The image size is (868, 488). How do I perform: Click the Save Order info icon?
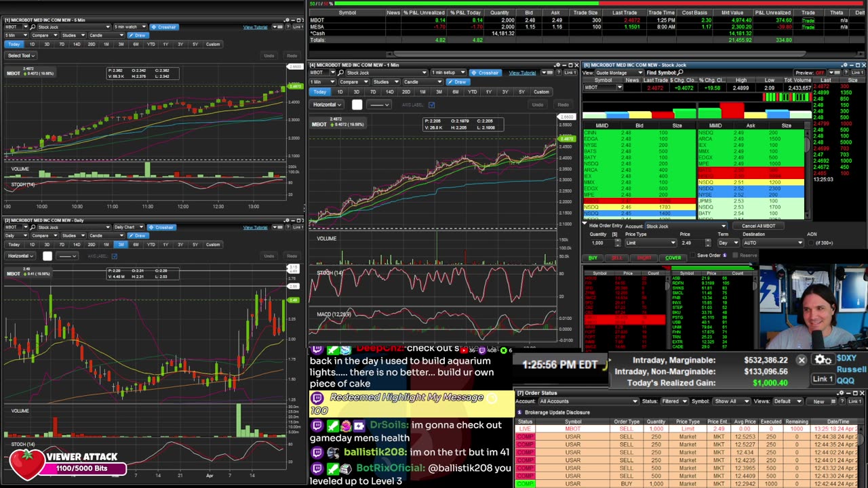724,256
